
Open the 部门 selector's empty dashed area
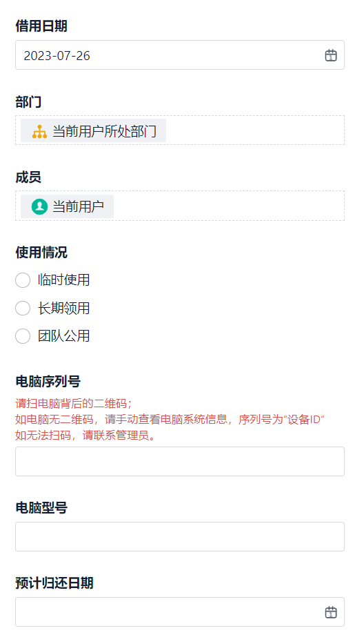point(255,130)
